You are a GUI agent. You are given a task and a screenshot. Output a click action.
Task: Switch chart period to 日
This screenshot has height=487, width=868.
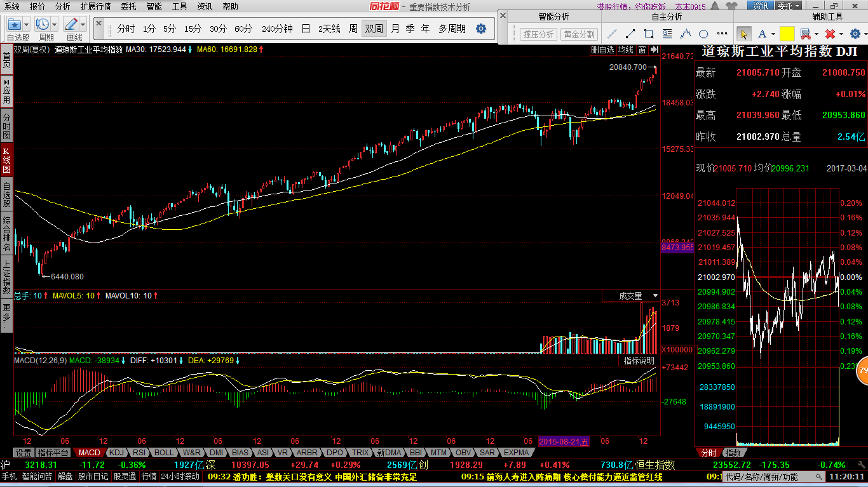point(306,29)
